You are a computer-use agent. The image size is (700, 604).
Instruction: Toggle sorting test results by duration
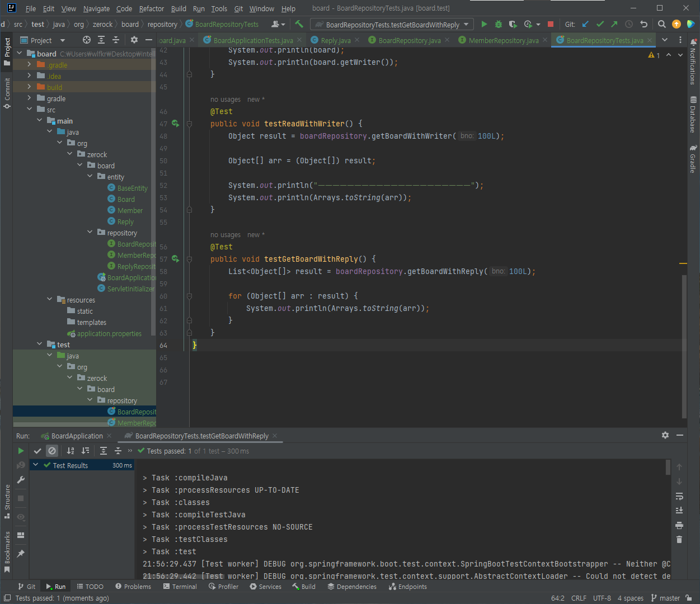(x=85, y=451)
